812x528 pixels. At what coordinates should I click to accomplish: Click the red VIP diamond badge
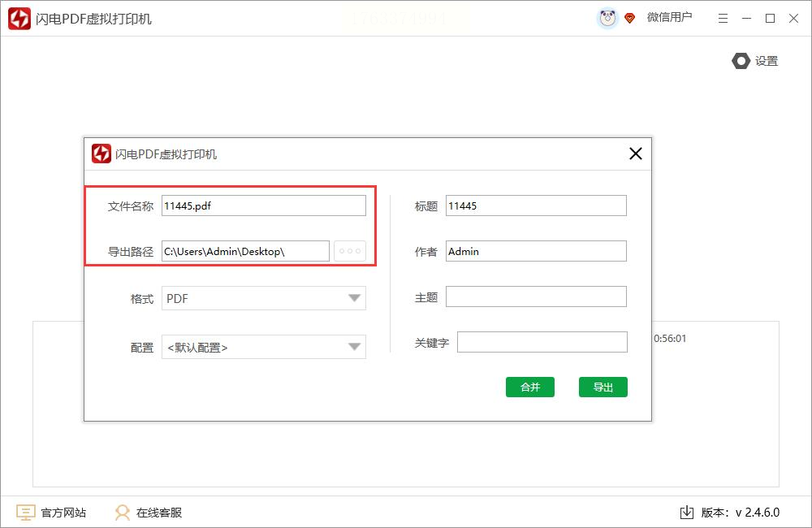[630, 19]
